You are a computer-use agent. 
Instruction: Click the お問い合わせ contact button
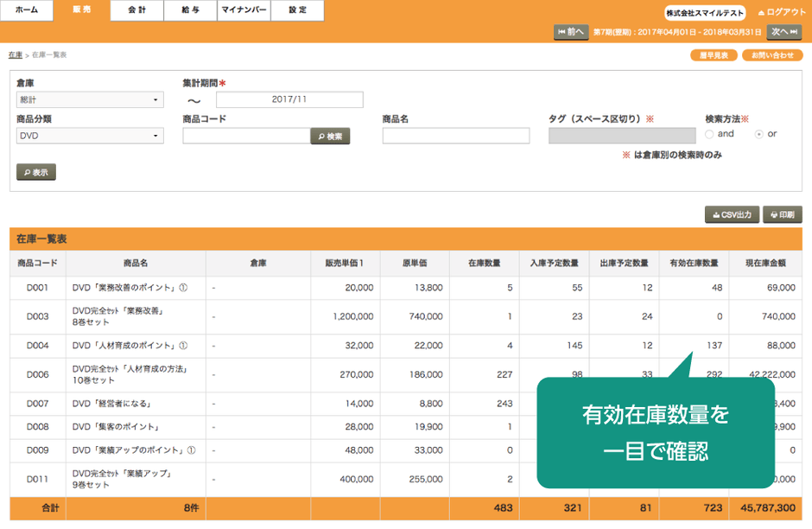[x=771, y=55]
